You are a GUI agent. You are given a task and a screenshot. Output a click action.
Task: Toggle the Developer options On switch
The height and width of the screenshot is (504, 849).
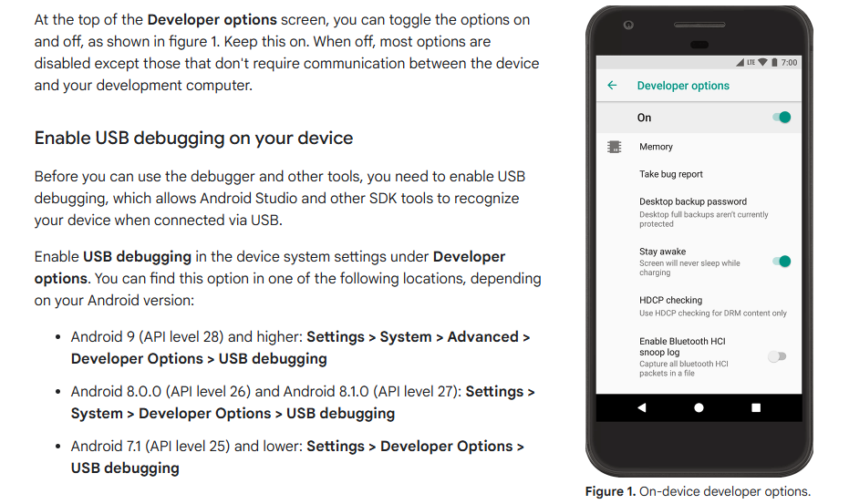point(782,118)
